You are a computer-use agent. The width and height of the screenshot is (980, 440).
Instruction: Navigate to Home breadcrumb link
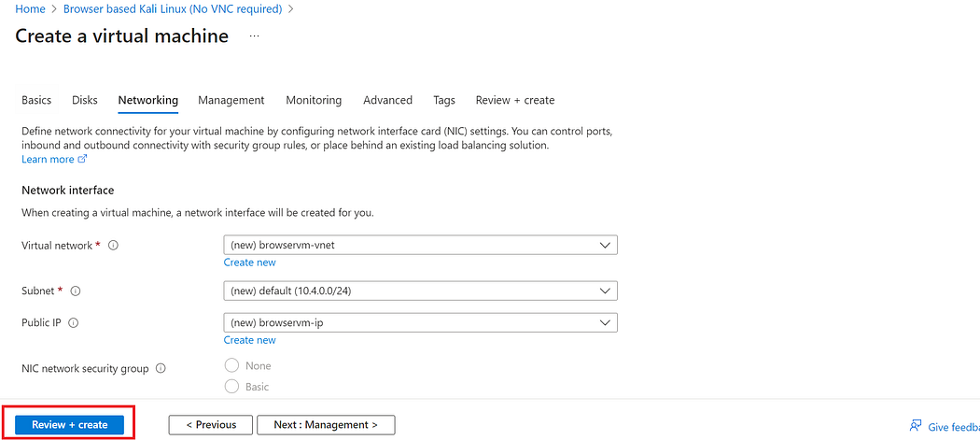tap(30, 8)
